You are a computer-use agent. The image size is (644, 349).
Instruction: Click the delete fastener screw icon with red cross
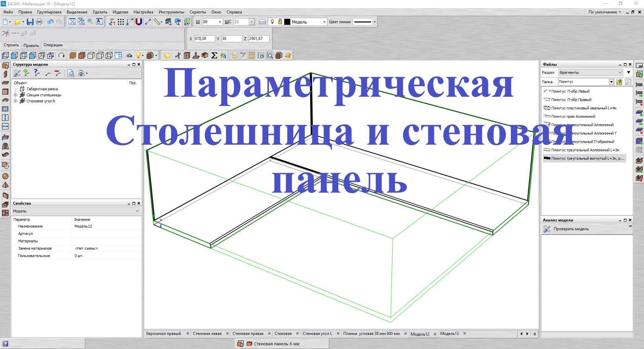tap(639, 102)
